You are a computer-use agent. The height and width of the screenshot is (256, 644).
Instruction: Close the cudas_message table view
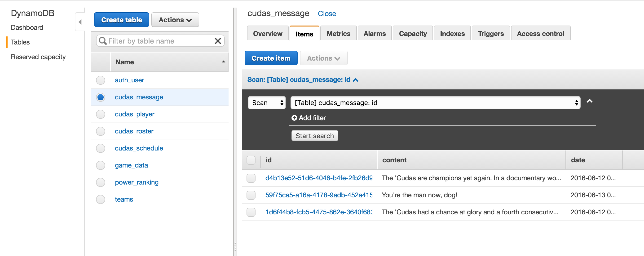327,13
